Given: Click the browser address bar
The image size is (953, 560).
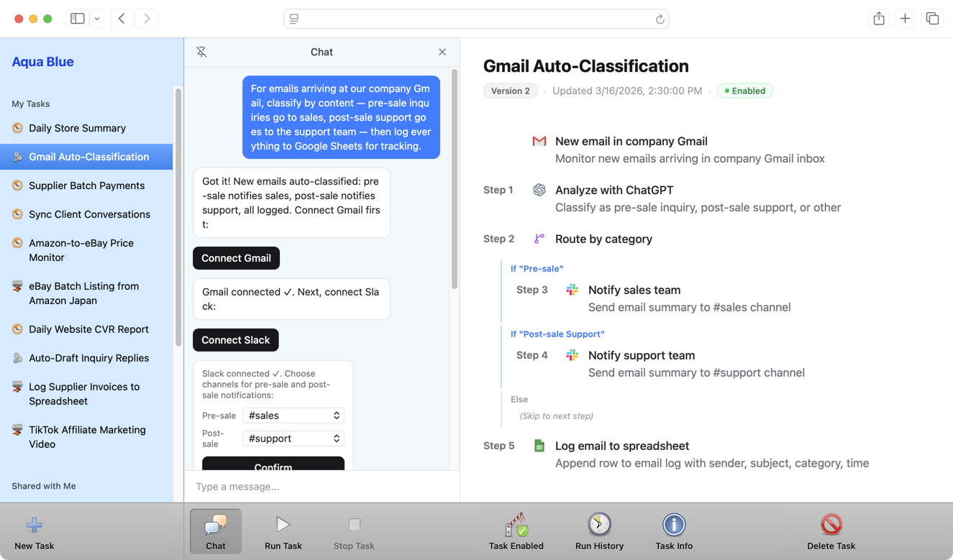Looking at the screenshot, I should 476,19.
